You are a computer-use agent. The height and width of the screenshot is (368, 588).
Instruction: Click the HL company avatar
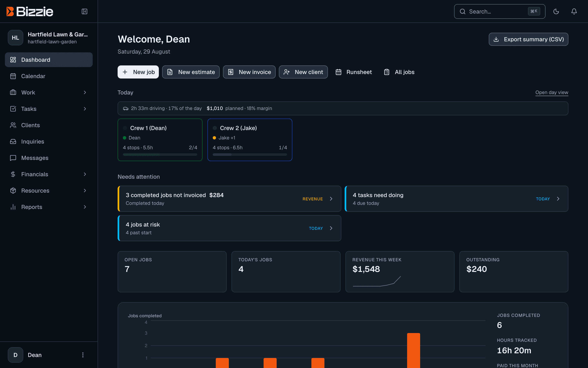pyautogui.click(x=16, y=38)
